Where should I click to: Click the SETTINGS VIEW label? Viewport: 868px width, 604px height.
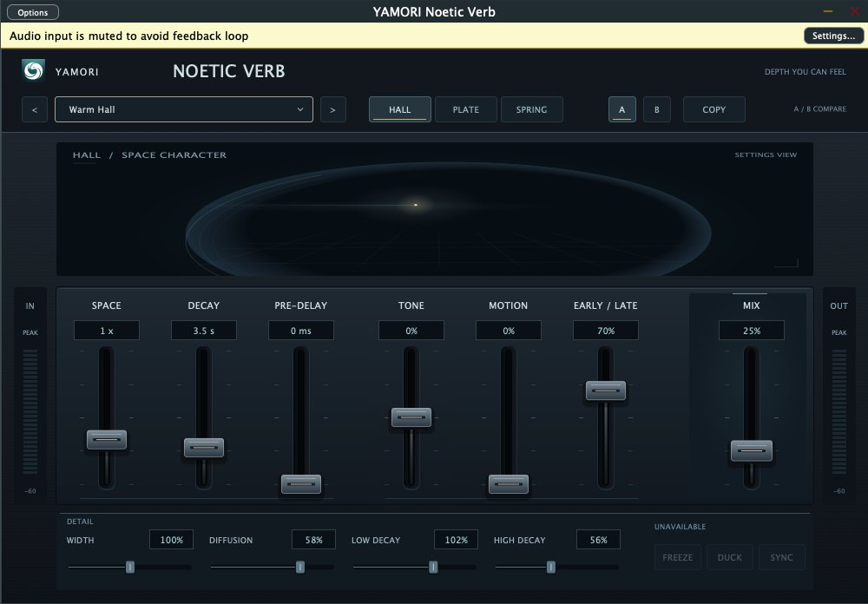point(766,155)
